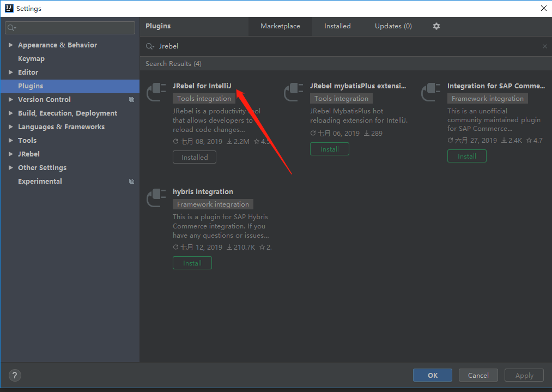Confirm settings with OK
The width and height of the screenshot is (552, 392).
tap(433, 376)
